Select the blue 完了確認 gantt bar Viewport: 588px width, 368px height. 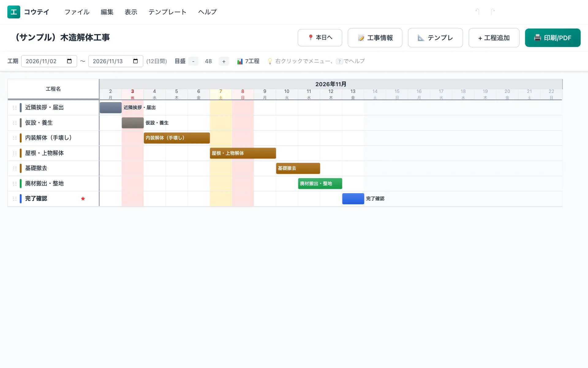coord(353,199)
